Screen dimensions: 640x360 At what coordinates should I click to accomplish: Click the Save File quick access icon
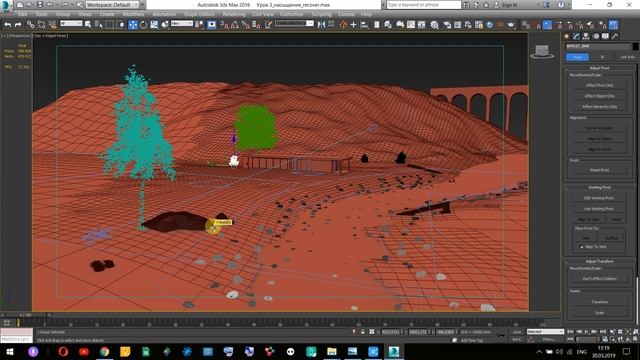40,5
